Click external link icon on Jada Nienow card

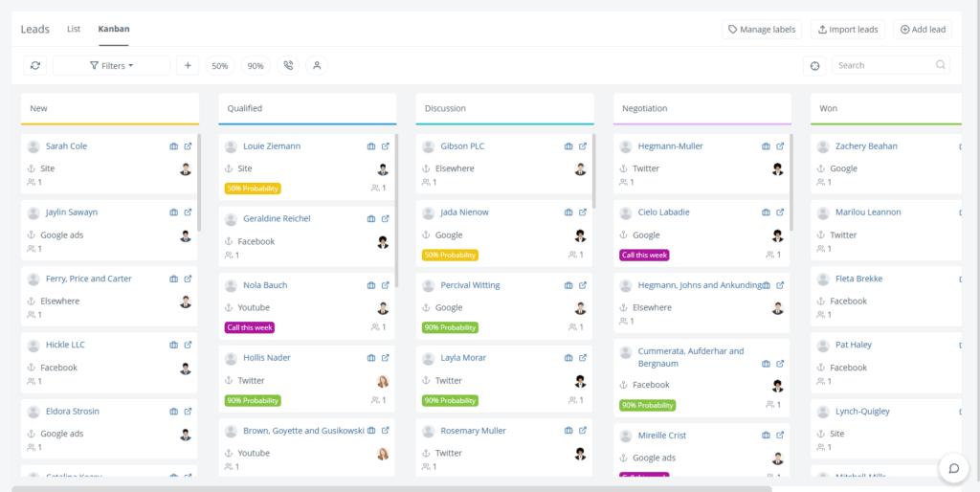coord(583,212)
